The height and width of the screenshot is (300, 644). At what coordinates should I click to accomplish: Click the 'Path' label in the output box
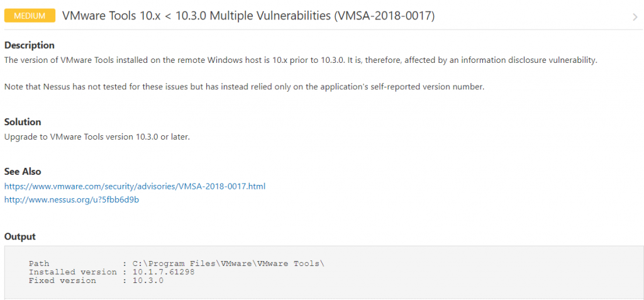(39, 264)
